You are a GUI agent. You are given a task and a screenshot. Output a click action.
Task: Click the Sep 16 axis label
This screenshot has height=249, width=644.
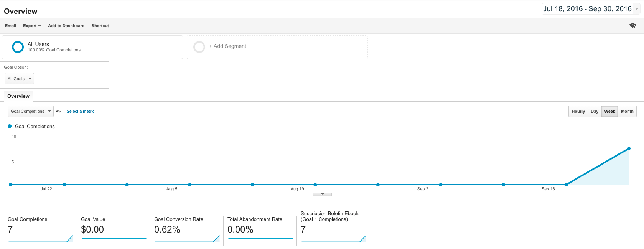548,189
